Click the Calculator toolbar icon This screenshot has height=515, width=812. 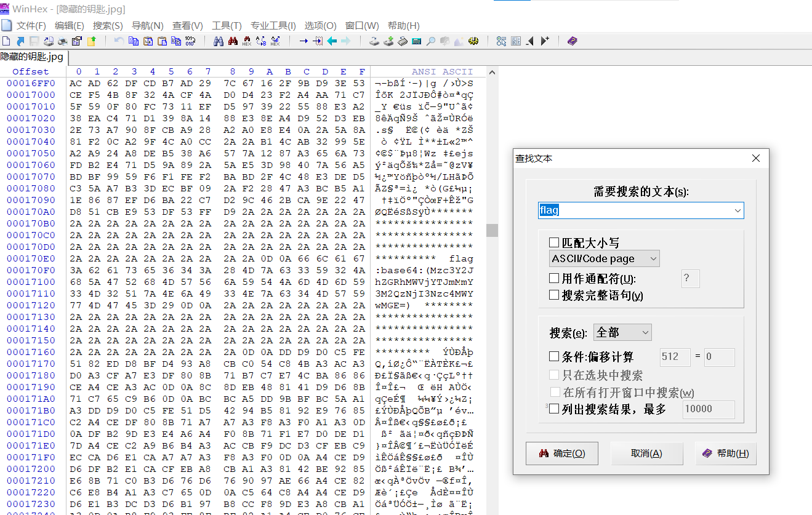416,41
